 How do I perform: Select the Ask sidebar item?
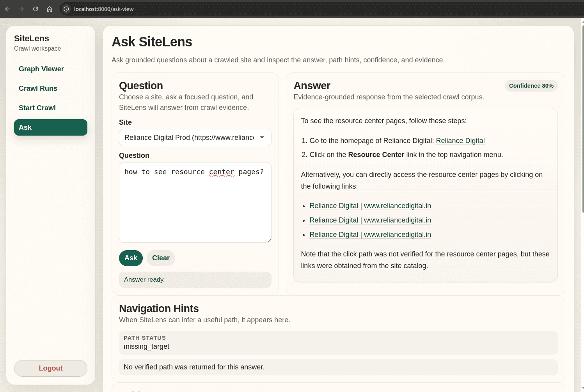pos(51,127)
